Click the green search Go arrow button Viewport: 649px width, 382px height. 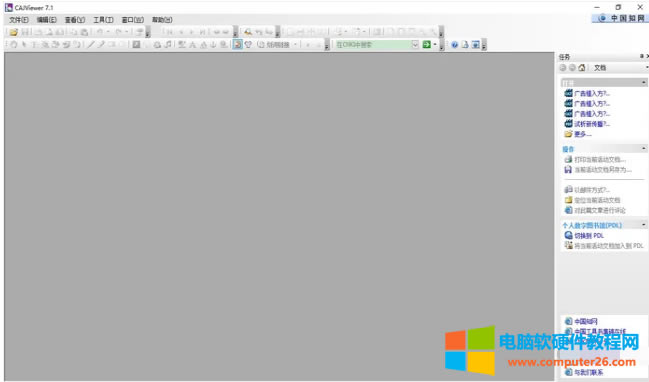point(426,45)
